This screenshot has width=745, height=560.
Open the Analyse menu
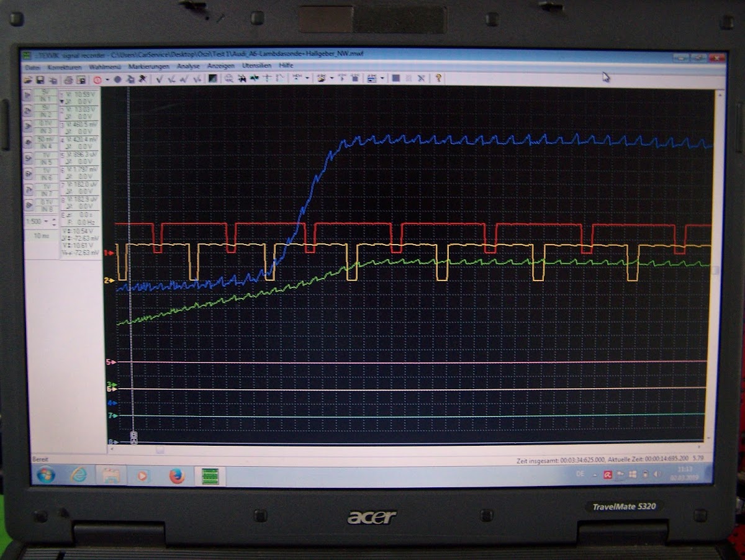pos(188,66)
